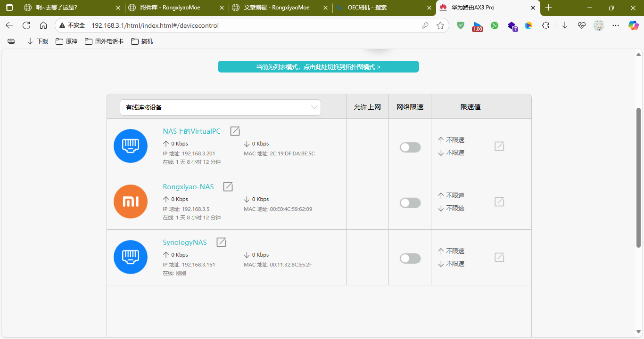This screenshot has height=339, width=644.
Task: Open the 有线连接设备 device filter dropdown
Action: [220, 107]
